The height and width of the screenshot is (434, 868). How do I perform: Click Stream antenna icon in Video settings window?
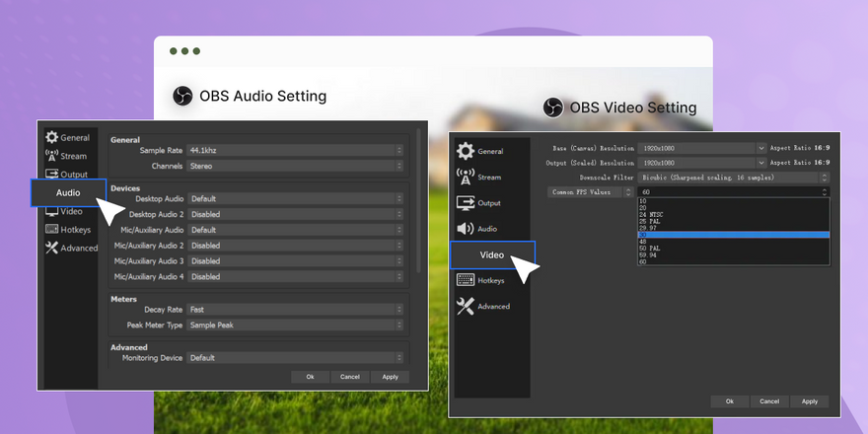pos(465,177)
